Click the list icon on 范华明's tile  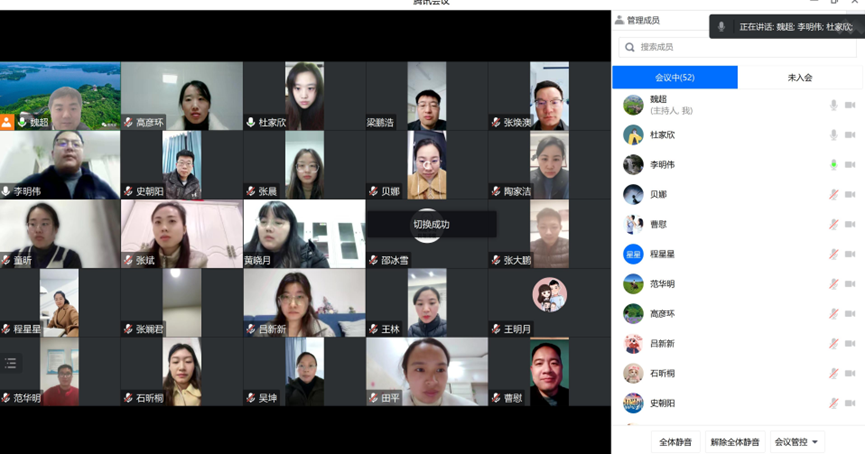tap(11, 363)
